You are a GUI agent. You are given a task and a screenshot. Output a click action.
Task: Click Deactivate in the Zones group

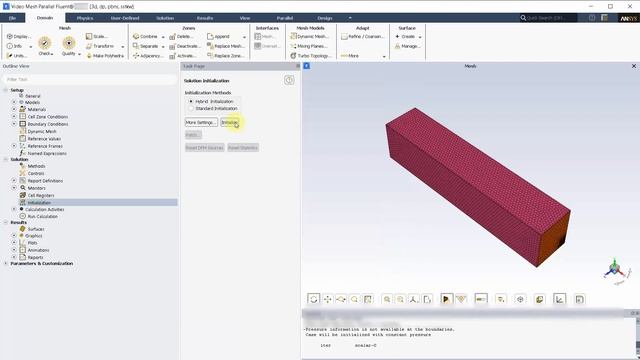(x=184, y=46)
